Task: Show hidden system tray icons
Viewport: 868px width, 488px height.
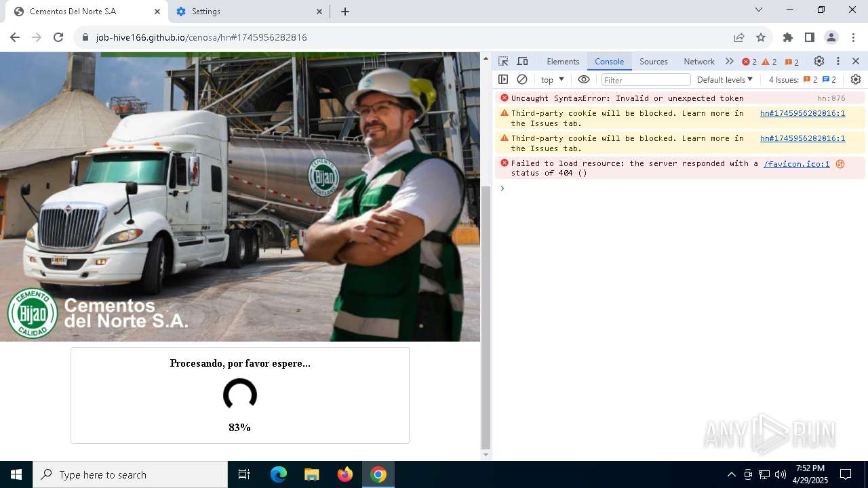Action: pos(731,474)
